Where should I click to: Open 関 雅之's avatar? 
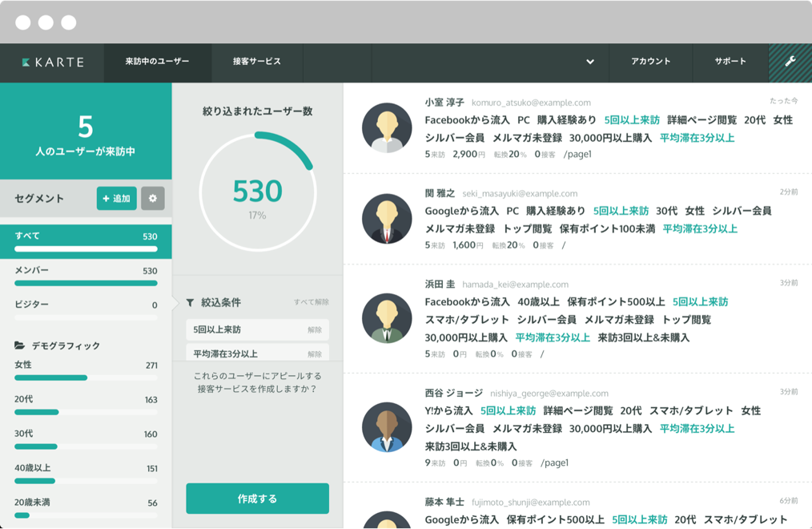(x=387, y=219)
